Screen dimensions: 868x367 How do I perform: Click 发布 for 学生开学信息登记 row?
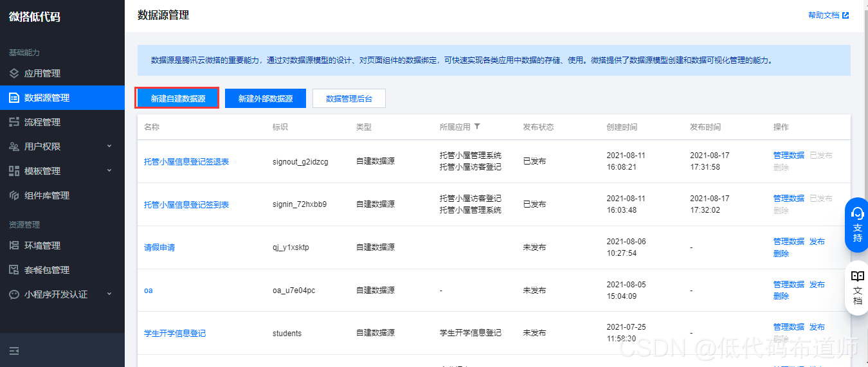[817, 327]
